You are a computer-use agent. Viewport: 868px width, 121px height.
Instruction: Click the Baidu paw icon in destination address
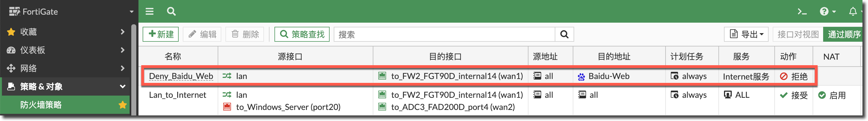tap(581, 77)
